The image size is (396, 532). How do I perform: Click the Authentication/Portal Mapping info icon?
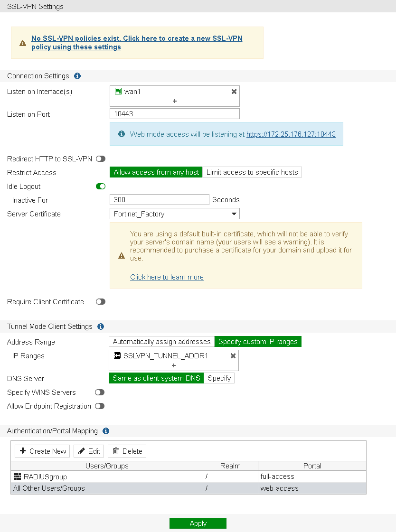pos(106,431)
